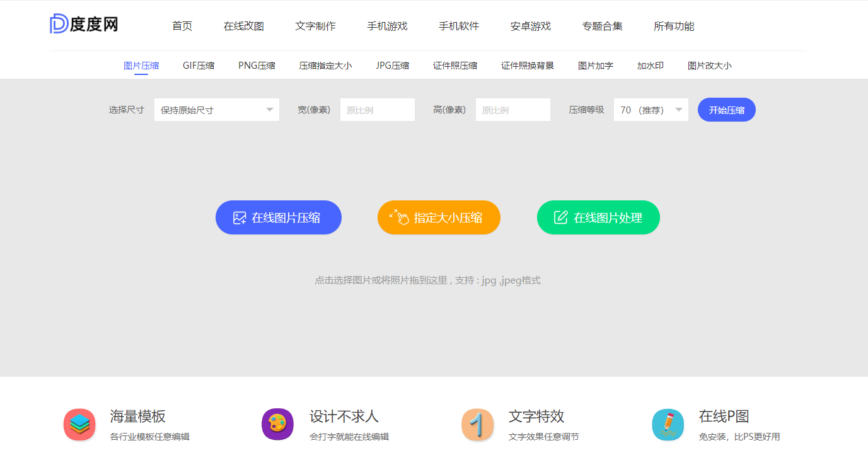This screenshot has height=460, width=868.
Task: Click the 高(像素) input field
Action: (x=512, y=109)
